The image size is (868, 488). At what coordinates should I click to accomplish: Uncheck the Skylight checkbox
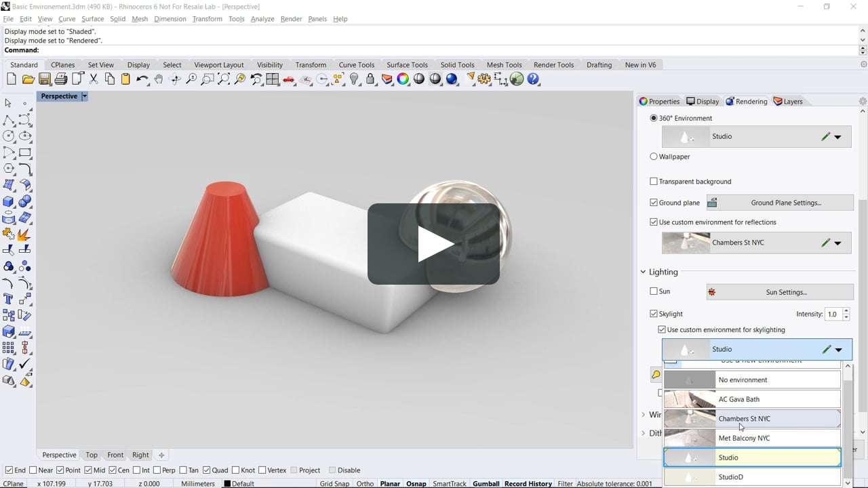(654, 314)
